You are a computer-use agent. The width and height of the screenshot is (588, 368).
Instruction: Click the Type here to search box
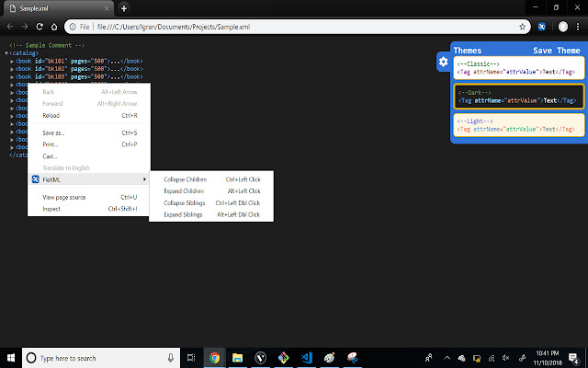[x=101, y=358]
